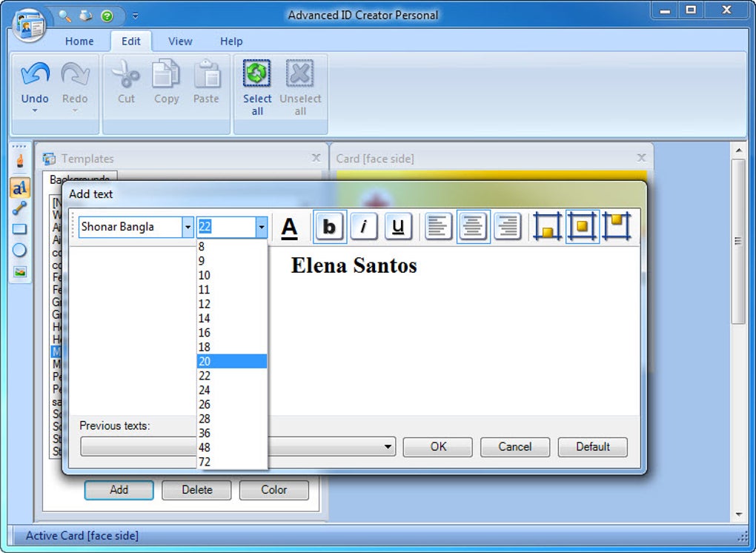Set vertical alignment to top
The image size is (756, 553).
point(617,226)
